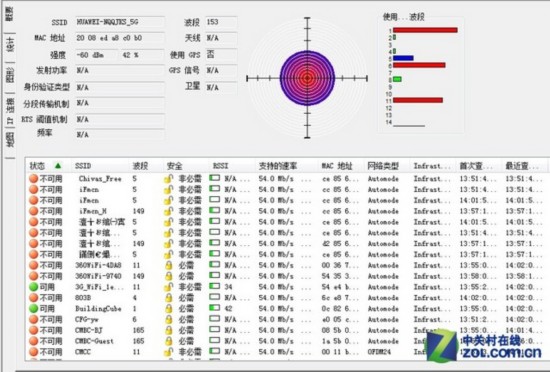
Task: Click the RSSI signal bar icon for BuildingCube
Action: [214, 308]
